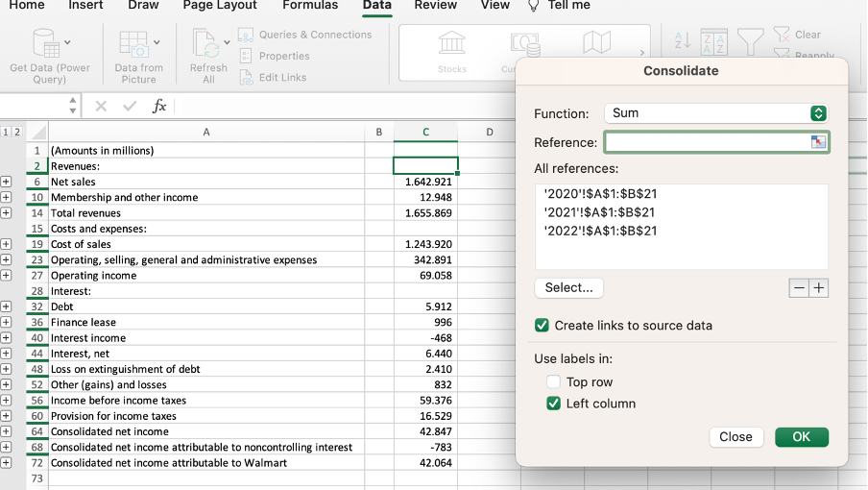The width and height of the screenshot is (868, 490).
Task: Click the range selector icon in Reference field
Action: tap(818, 142)
